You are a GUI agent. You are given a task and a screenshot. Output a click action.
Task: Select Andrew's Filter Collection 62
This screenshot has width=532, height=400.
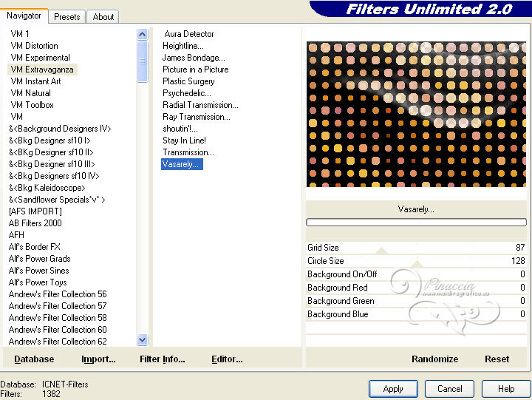(58, 342)
